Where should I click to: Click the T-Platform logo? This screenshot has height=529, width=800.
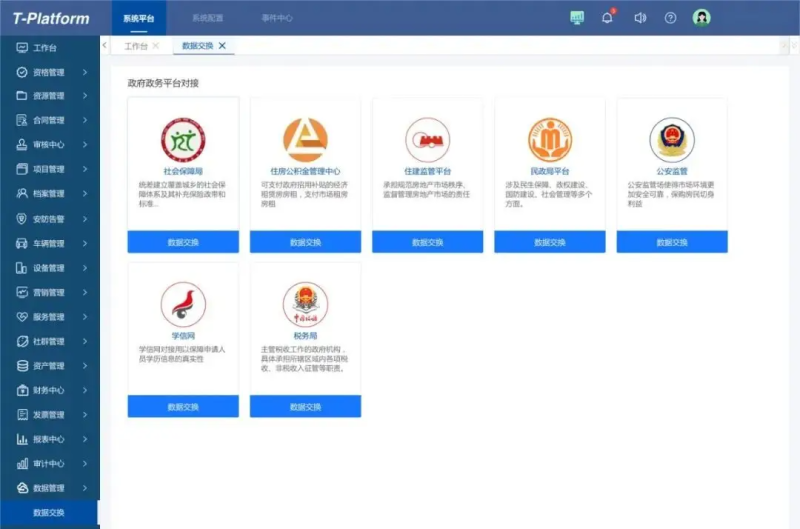[51, 18]
